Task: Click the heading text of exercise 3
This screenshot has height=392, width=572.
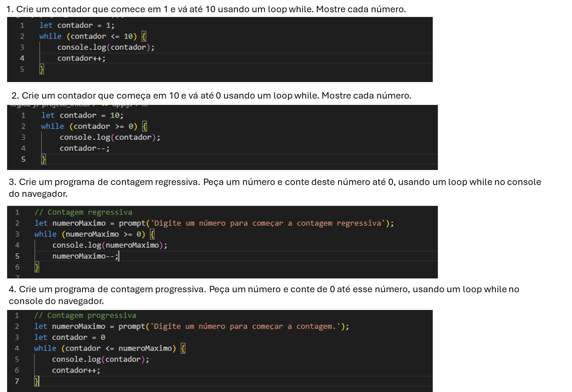Action: click(x=275, y=188)
